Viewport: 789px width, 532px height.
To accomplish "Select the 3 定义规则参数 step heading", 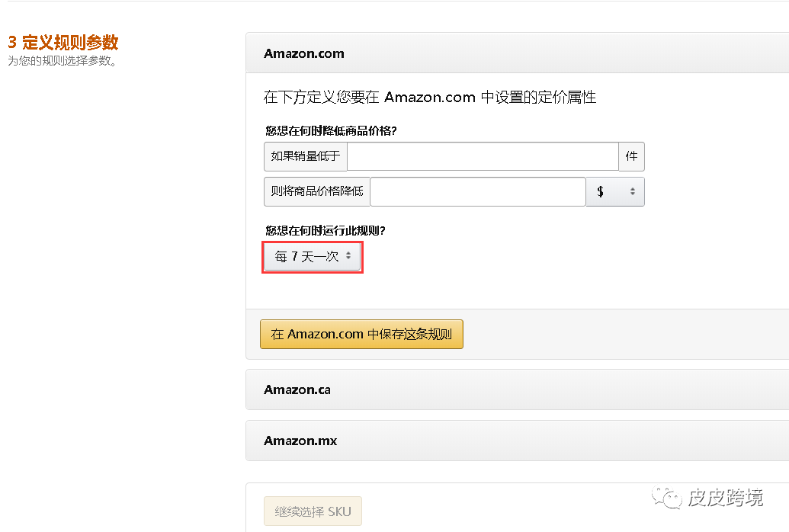I will point(63,43).
